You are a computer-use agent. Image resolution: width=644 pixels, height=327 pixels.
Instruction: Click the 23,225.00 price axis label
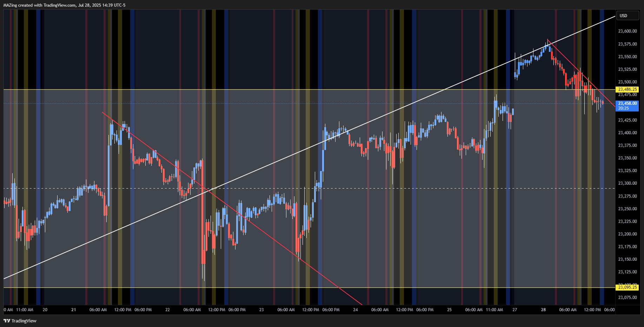point(628,222)
